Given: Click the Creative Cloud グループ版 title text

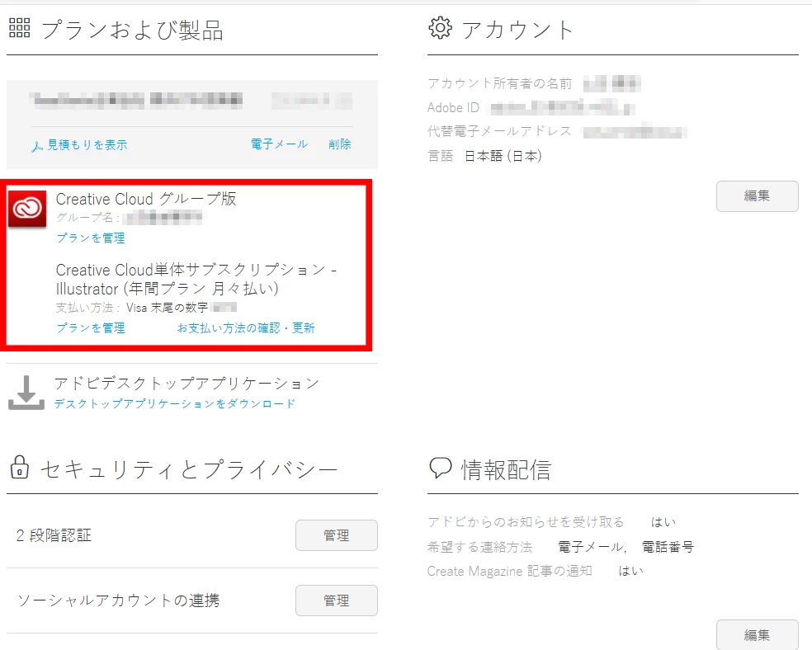Looking at the screenshot, I should pos(146,199).
